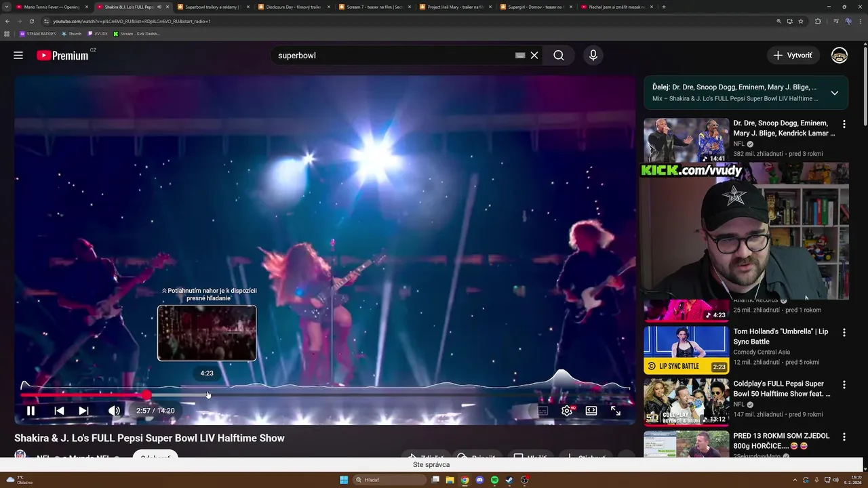
Task: Open Thumb bookmark
Action: [x=72, y=33]
